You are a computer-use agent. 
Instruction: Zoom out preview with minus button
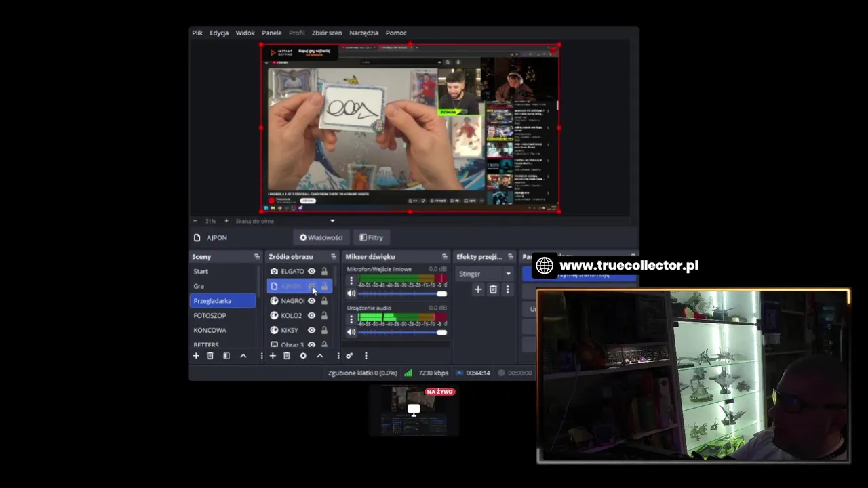[x=195, y=221]
